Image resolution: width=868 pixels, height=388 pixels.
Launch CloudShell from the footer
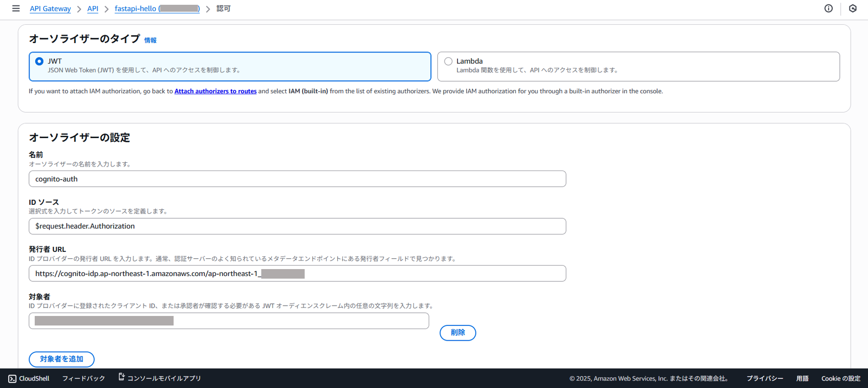[x=29, y=378]
